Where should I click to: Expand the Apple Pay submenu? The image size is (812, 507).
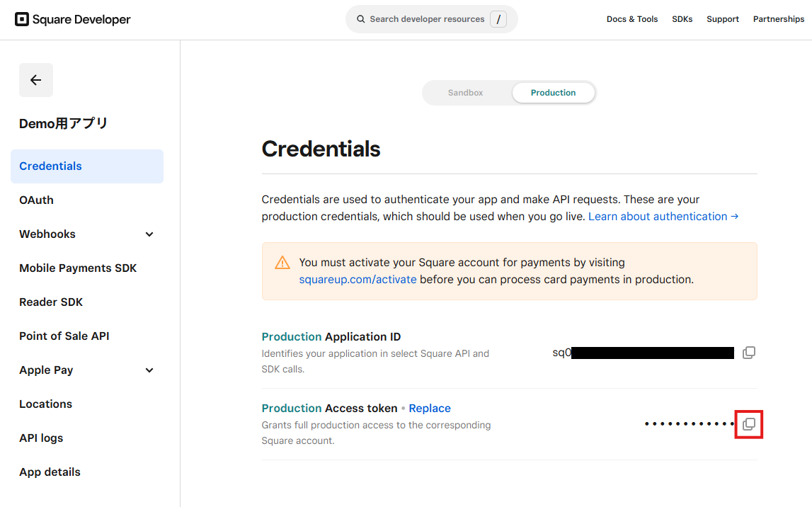tap(149, 370)
